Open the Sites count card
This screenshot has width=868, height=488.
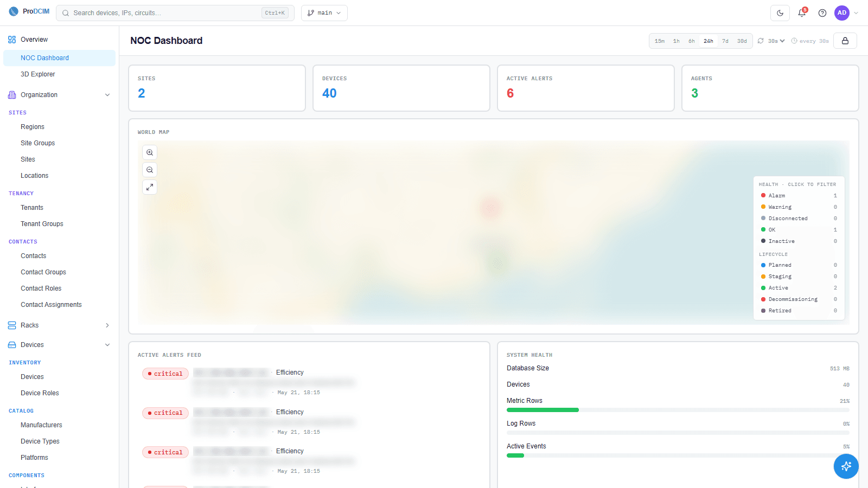[217, 88]
